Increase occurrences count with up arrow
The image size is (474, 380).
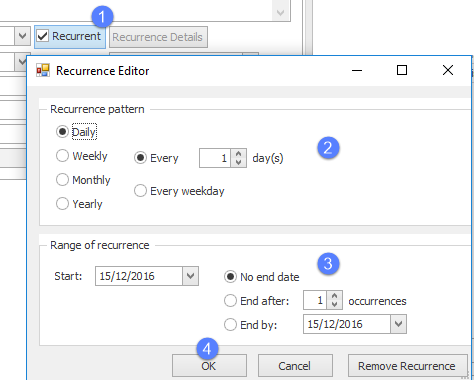click(x=334, y=296)
